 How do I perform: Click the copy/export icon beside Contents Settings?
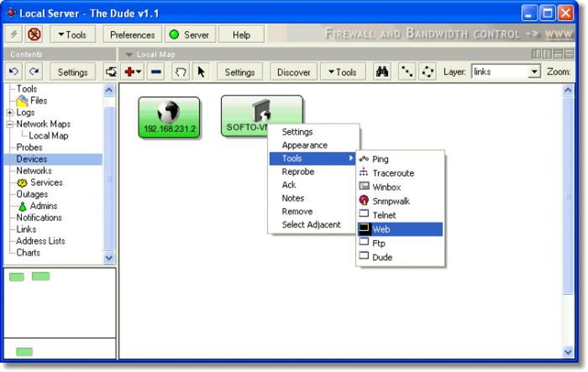111,71
